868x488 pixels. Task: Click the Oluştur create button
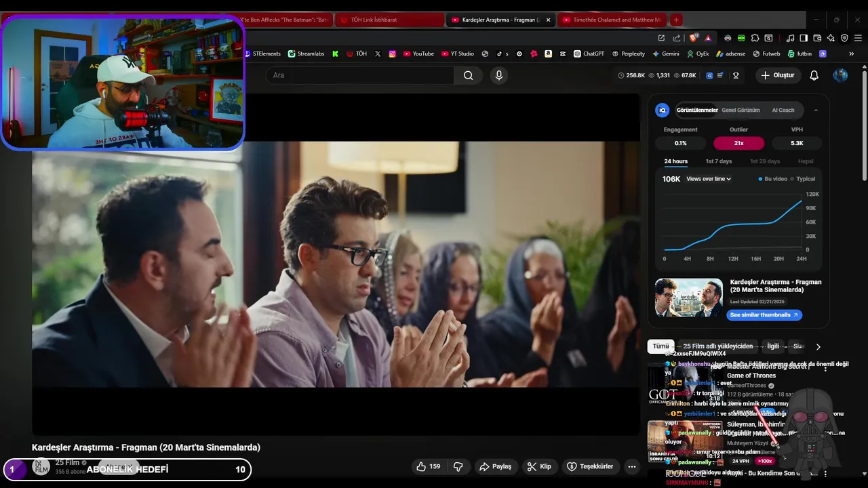tap(777, 75)
